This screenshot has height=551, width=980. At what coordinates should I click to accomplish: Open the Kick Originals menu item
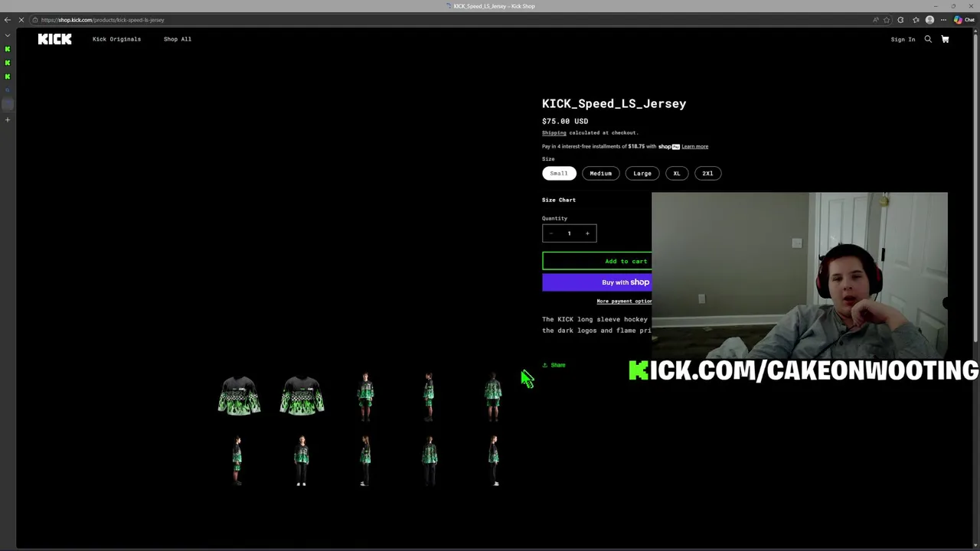point(116,39)
